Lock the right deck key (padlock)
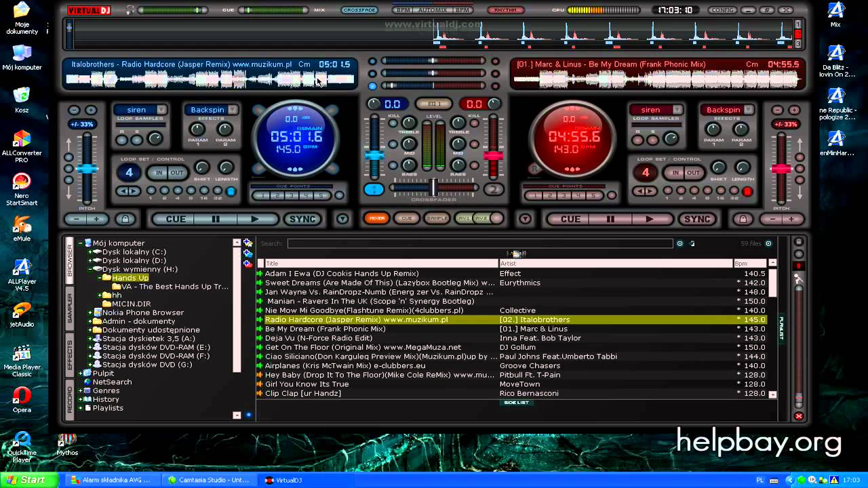 click(743, 219)
